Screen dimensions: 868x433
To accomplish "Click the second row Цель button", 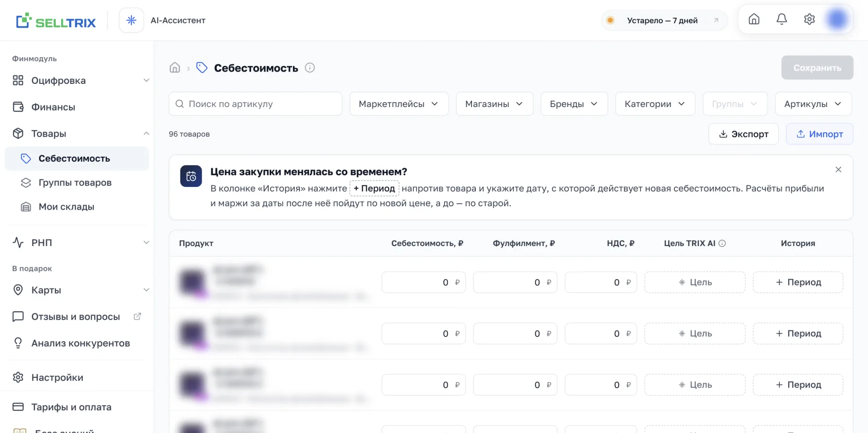I will [695, 334].
